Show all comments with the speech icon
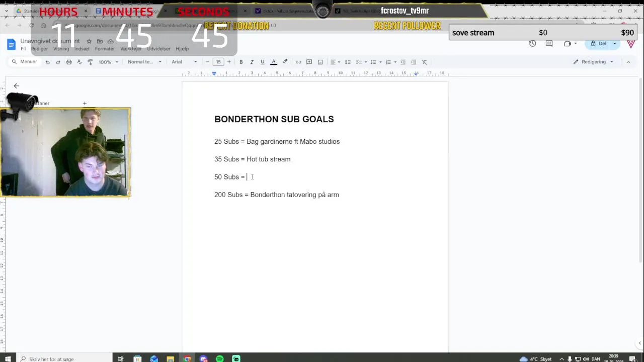This screenshot has width=644, height=362. coord(549,43)
